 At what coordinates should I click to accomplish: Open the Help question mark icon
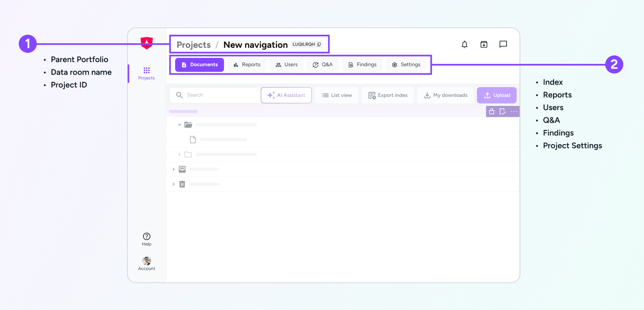[x=146, y=237]
